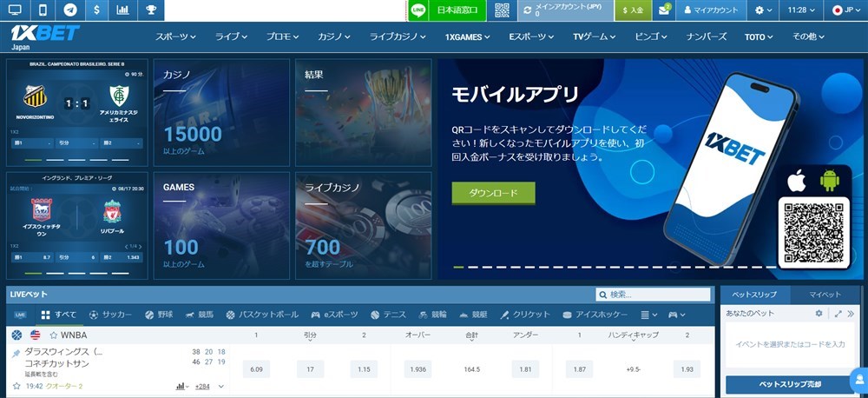Select the 6.09 odds for Dallas Wings
This screenshot has height=398, width=868.
256,369
